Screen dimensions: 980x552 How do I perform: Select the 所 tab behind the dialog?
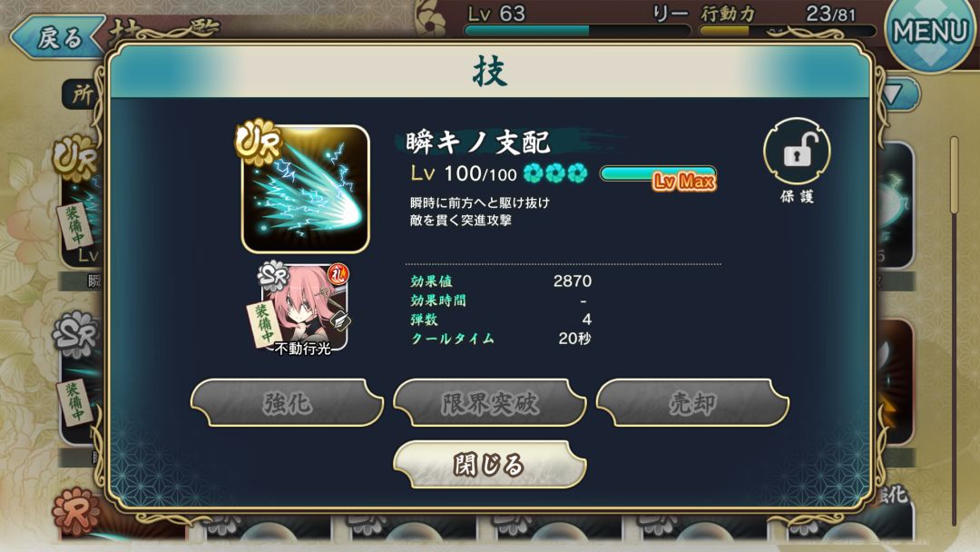click(x=82, y=94)
